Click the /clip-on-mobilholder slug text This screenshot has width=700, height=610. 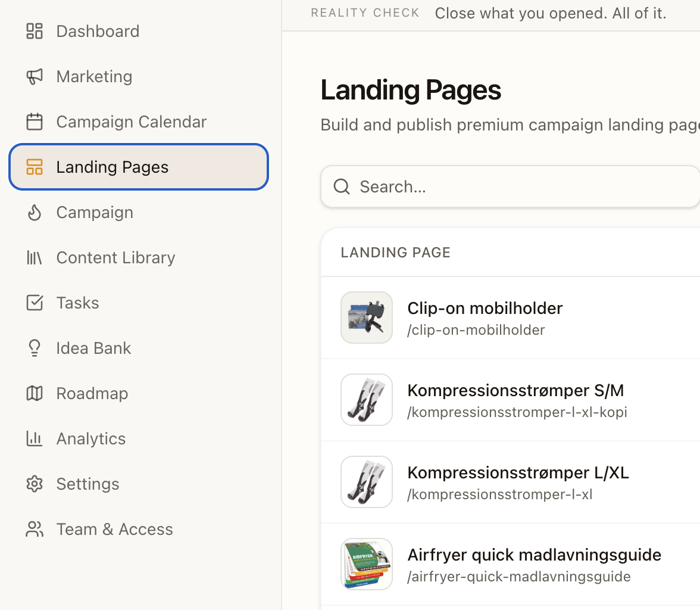tap(476, 330)
